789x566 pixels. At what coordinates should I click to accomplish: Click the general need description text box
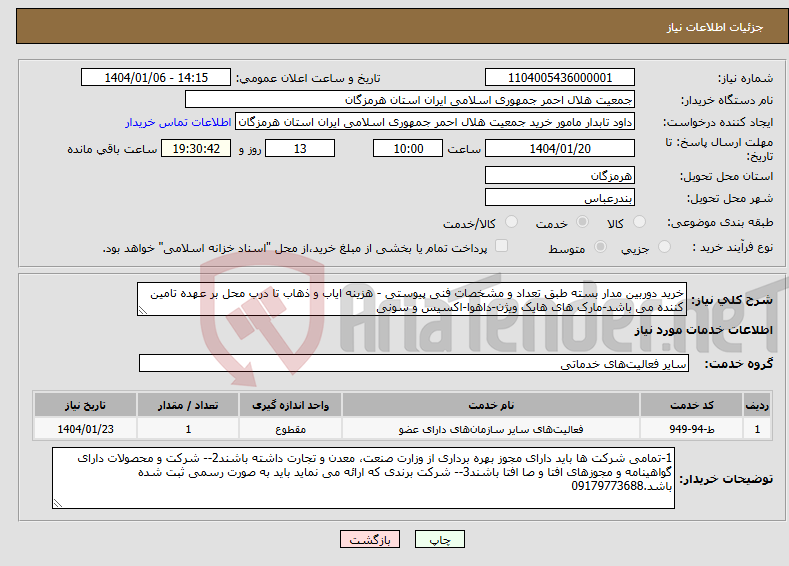[412, 299]
